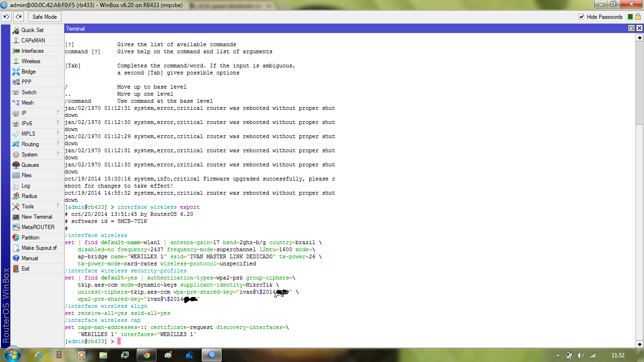Click the "/interface wireless align" line
Image resolution: width=644 pixels, height=362 pixels.
pos(106,306)
